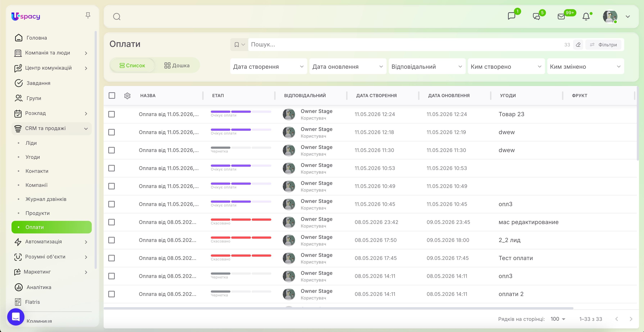
Task: Click the user avatar in the top bar
Action: 610,17
